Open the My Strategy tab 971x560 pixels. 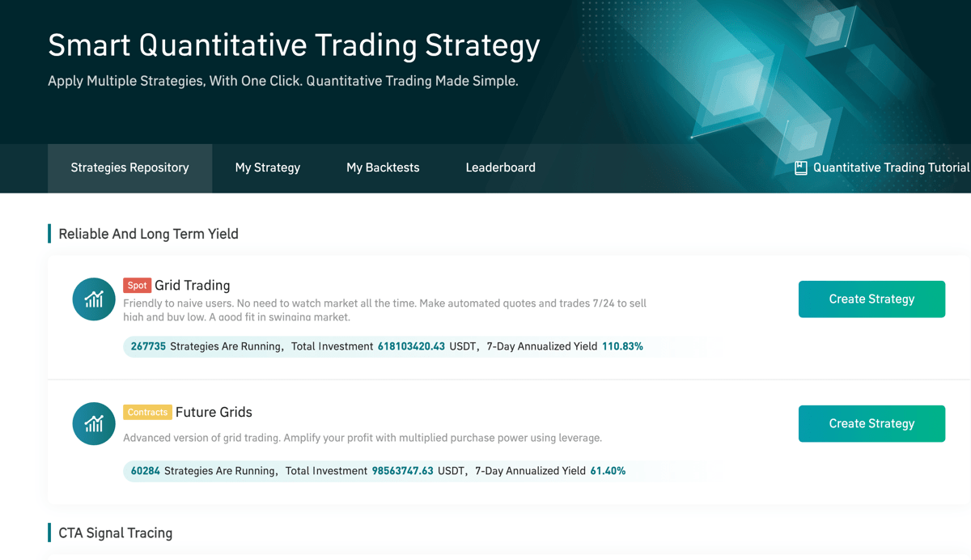[x=267, y=168]
